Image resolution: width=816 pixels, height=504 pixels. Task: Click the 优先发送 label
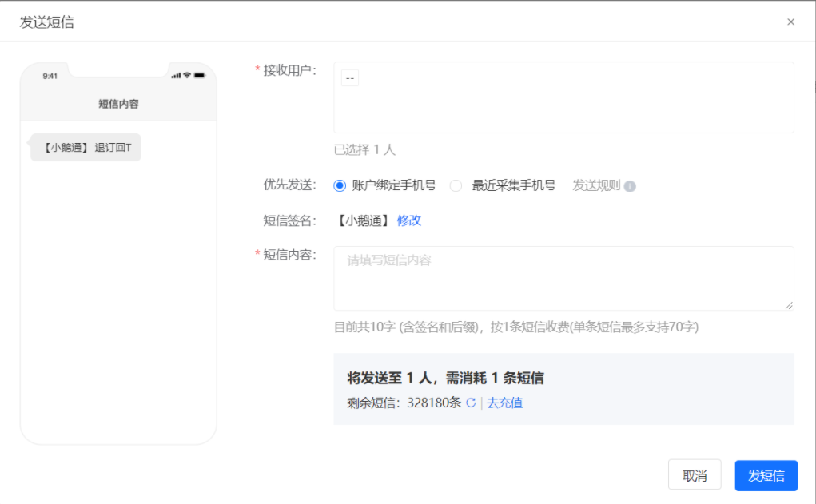(290, 185)
